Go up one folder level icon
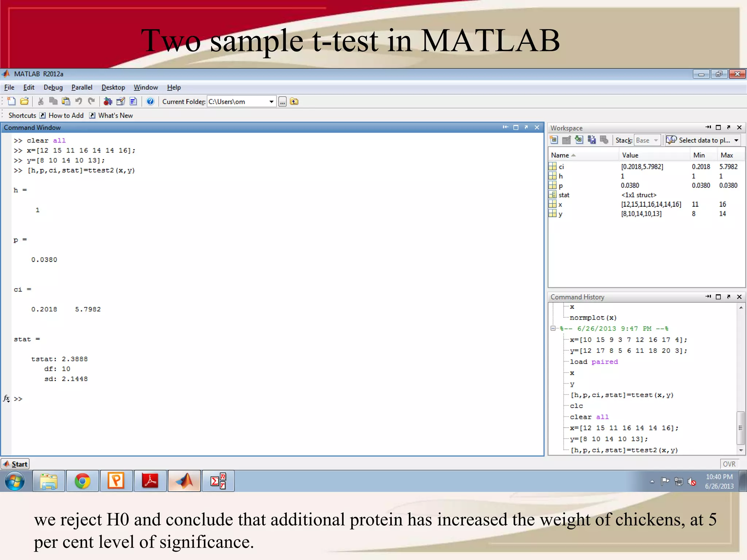This screenshot has width=747, height=560. 294,102
